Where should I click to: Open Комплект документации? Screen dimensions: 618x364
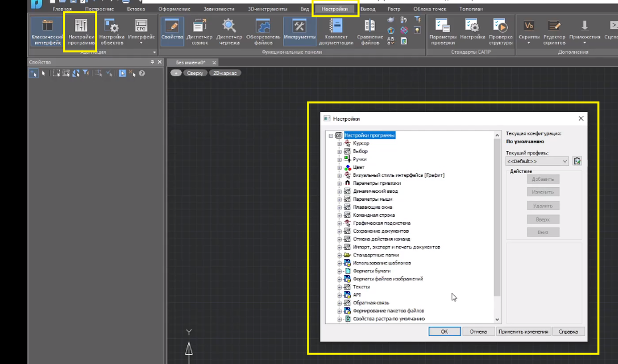(x=336, y=31)
